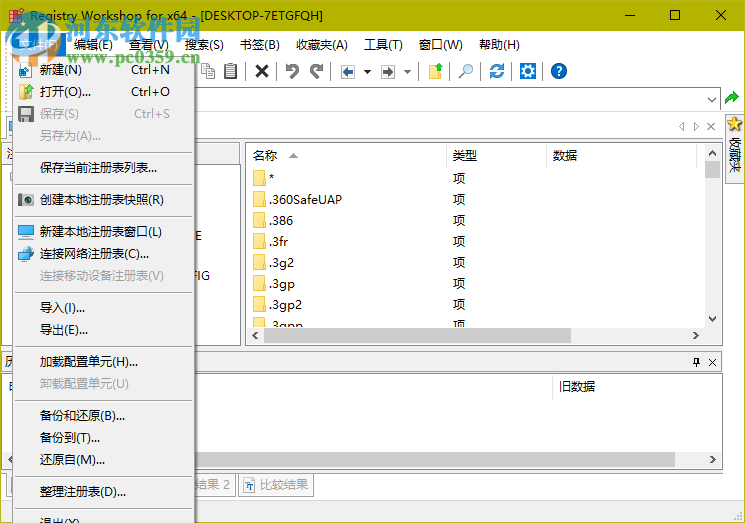Choose 新建本地注册表窗口(L)

click(104, 232)
